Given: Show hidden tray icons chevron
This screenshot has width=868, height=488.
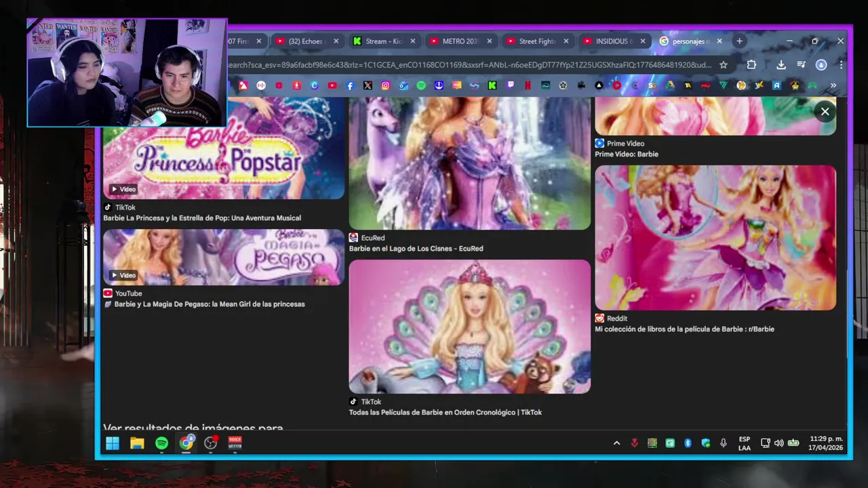Looking at the screenshot, I should [x=616, y=443].
